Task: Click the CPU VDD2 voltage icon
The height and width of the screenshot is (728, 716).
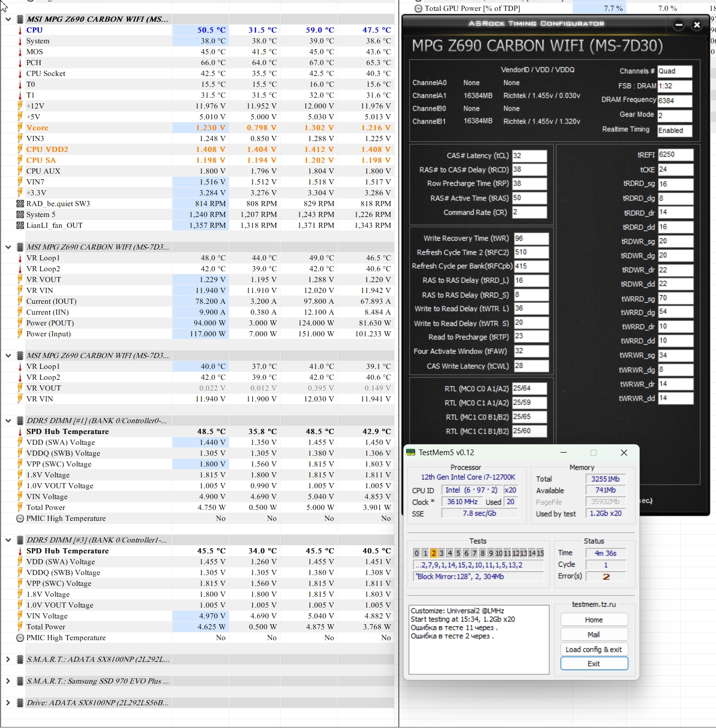Action: click(20, 149)
